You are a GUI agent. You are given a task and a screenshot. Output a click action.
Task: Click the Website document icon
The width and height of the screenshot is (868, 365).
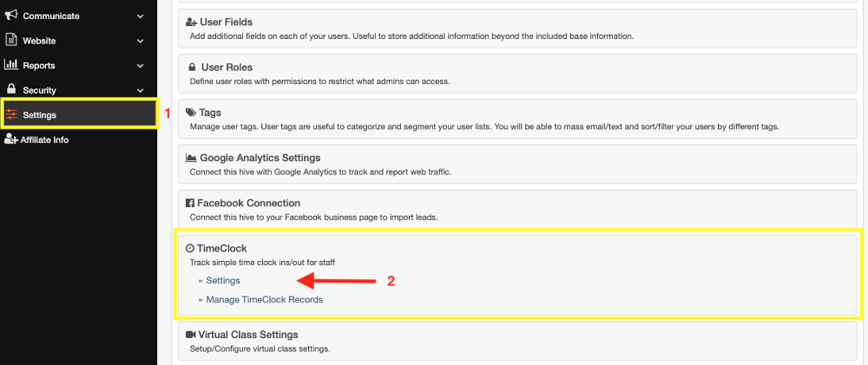pos(11,40)
